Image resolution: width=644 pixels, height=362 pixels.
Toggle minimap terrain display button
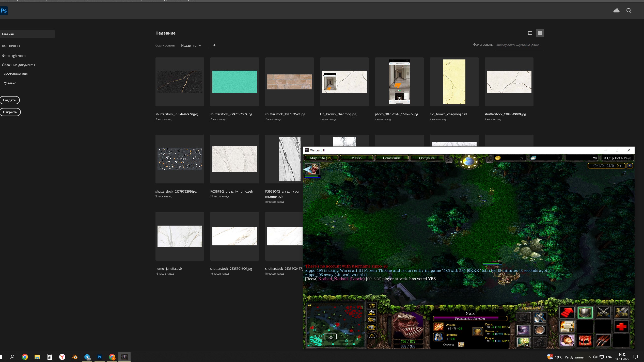(x=372, y=313)
